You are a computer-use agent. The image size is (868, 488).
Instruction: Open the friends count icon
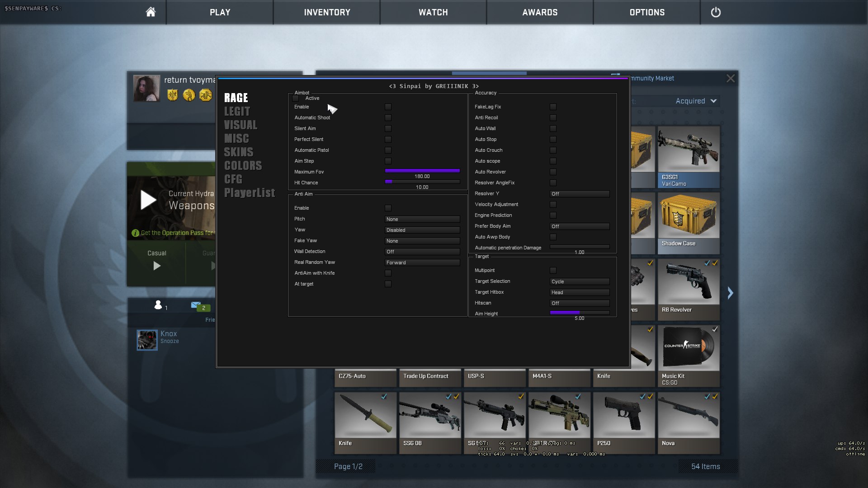tap(158, 305)
